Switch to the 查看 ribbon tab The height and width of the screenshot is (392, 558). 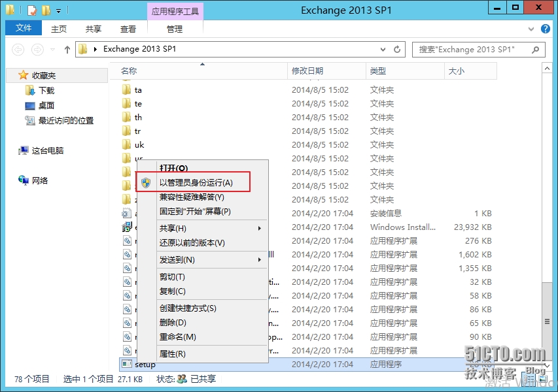128,28
